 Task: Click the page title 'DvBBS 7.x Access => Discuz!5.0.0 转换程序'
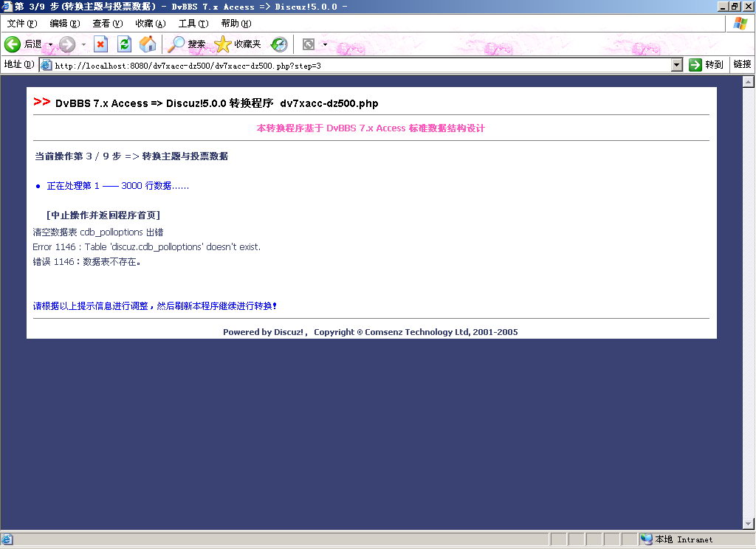click(165, 103)
